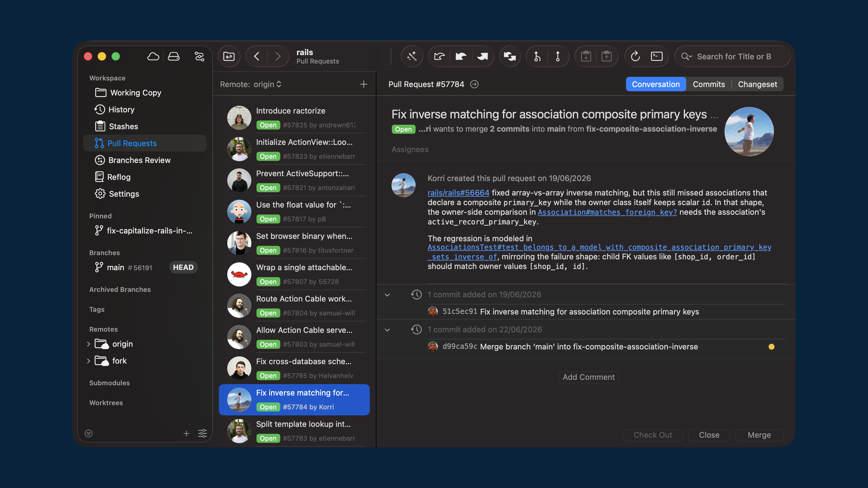Open the AssociationsTest#test_belongs_to link
Viewport: 868px width, 488px height.
coord(599,252)
